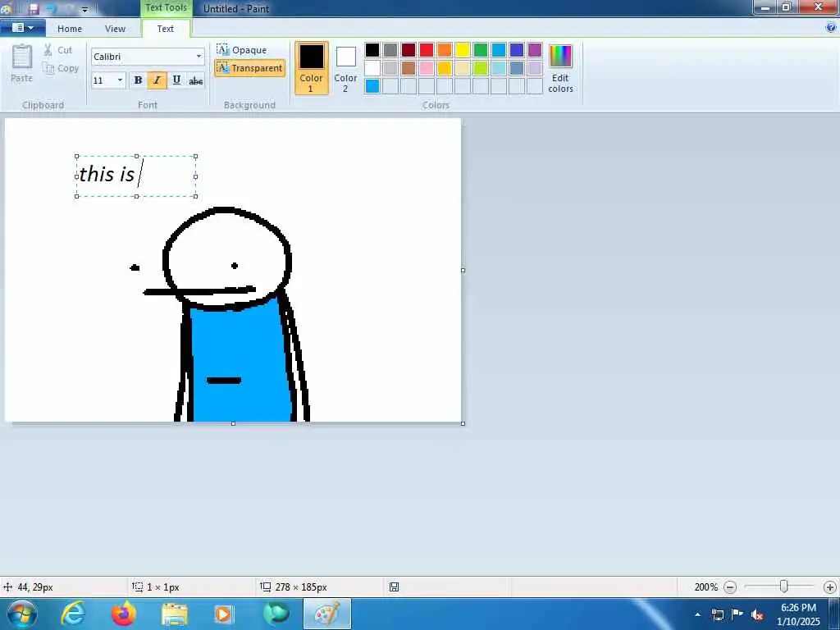Click the zoom out minus button
Screen dimensions: 840x630
[x=729, y=587]
